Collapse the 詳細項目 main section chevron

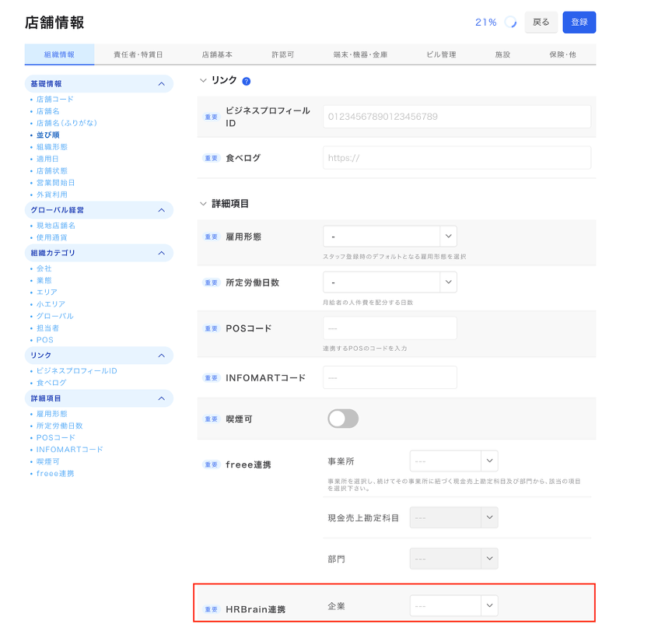coord(204,204)
